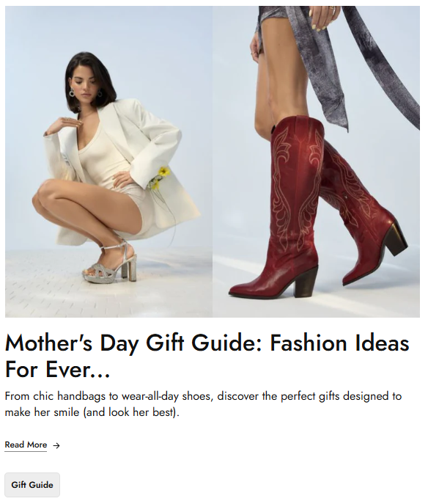Click the model's round drop earring
428x504 pixels.
(x=71, y=93)
